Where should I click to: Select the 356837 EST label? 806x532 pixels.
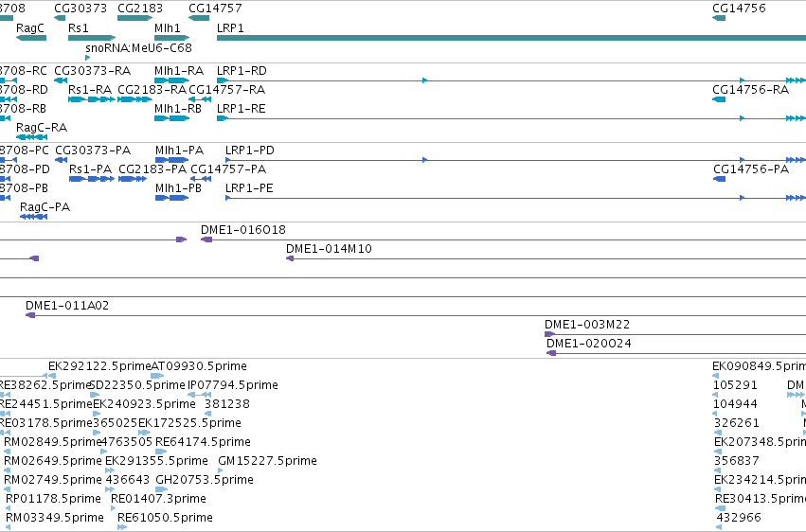737,461
